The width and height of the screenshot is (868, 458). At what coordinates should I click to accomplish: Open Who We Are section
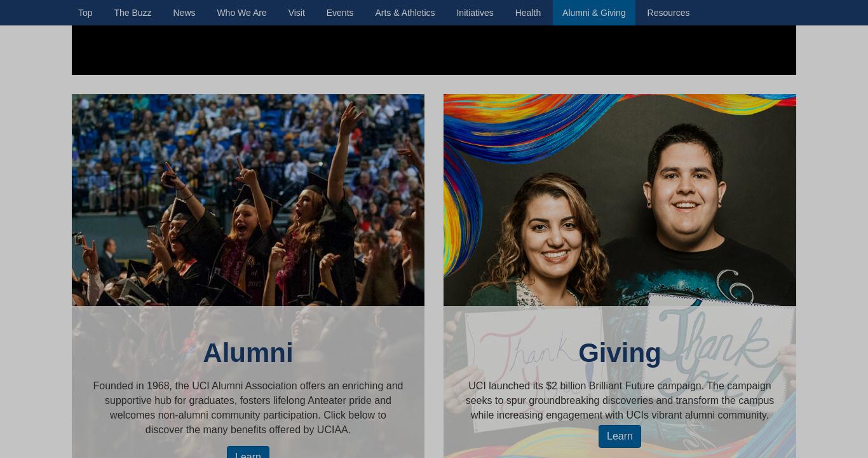241,13
